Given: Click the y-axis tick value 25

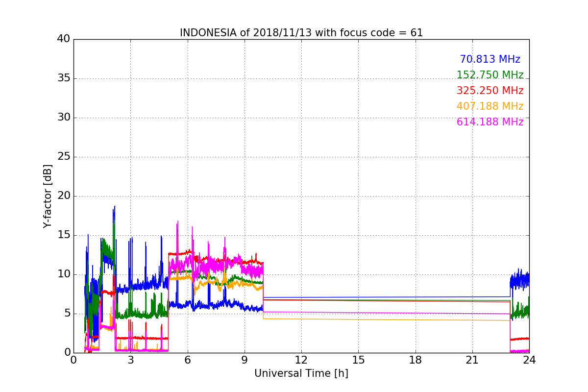Looking at the screenshot, I should point(63,157).
